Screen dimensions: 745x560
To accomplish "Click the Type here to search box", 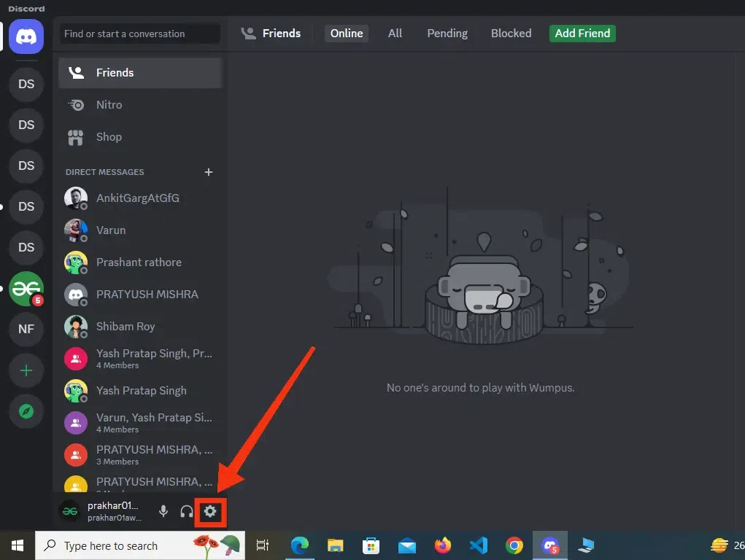I will pyautogui.click(x=140, y=545).
